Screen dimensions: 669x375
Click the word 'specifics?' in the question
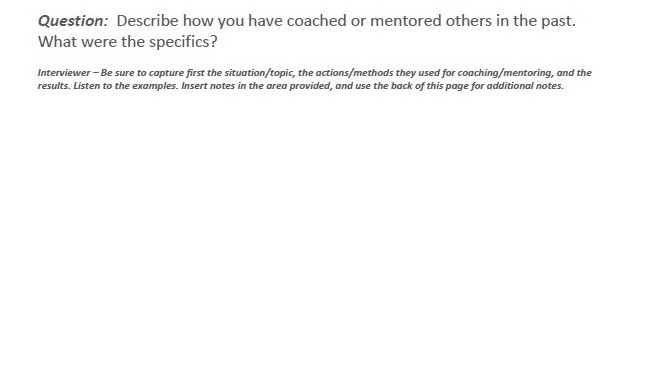click(183, 42)
